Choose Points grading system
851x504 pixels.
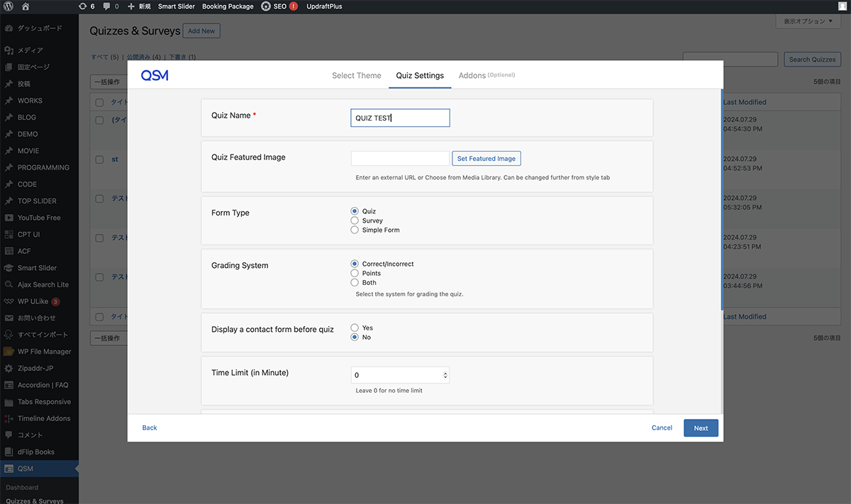pyautogui.click(x=355, y=273)
